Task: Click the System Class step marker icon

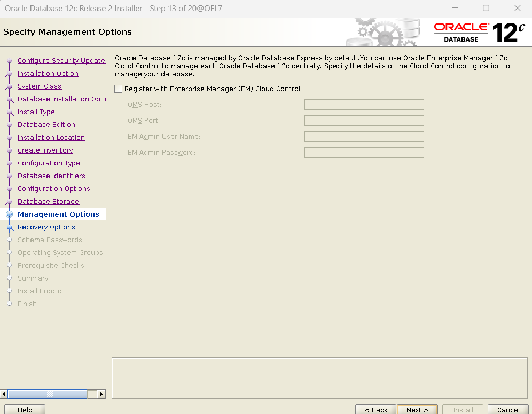Action: coord(10,87)
